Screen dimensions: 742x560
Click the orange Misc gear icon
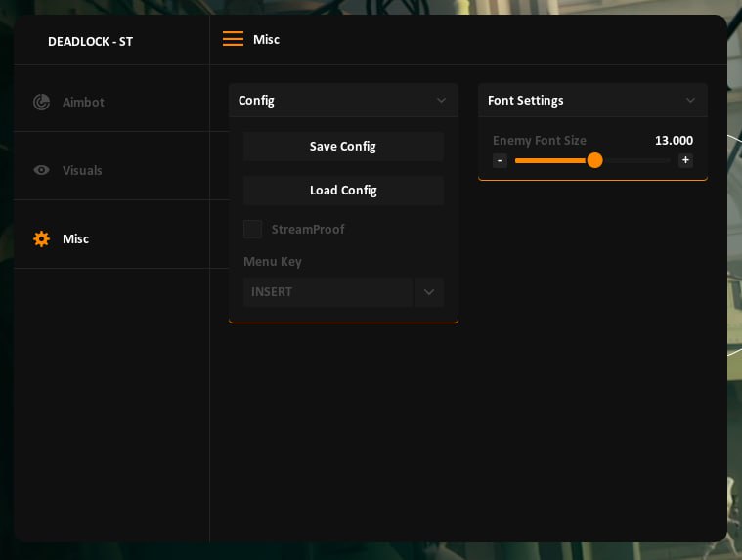41,238
